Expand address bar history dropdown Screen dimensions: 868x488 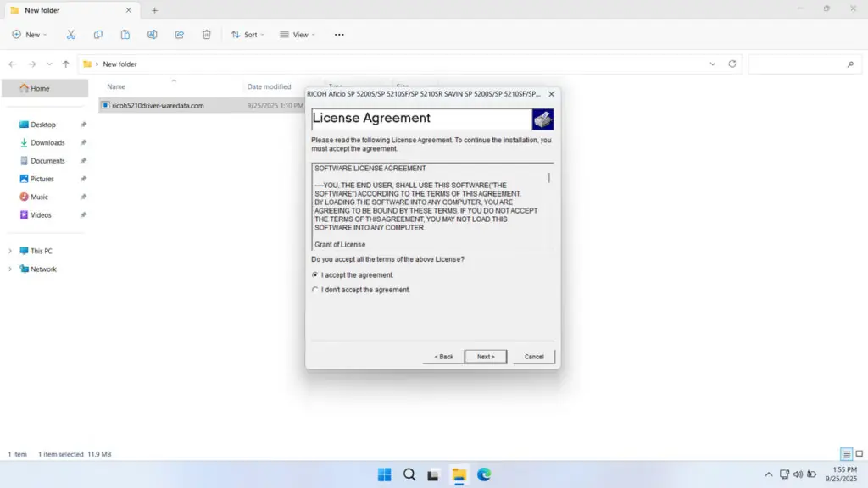(x=712, y=64)
